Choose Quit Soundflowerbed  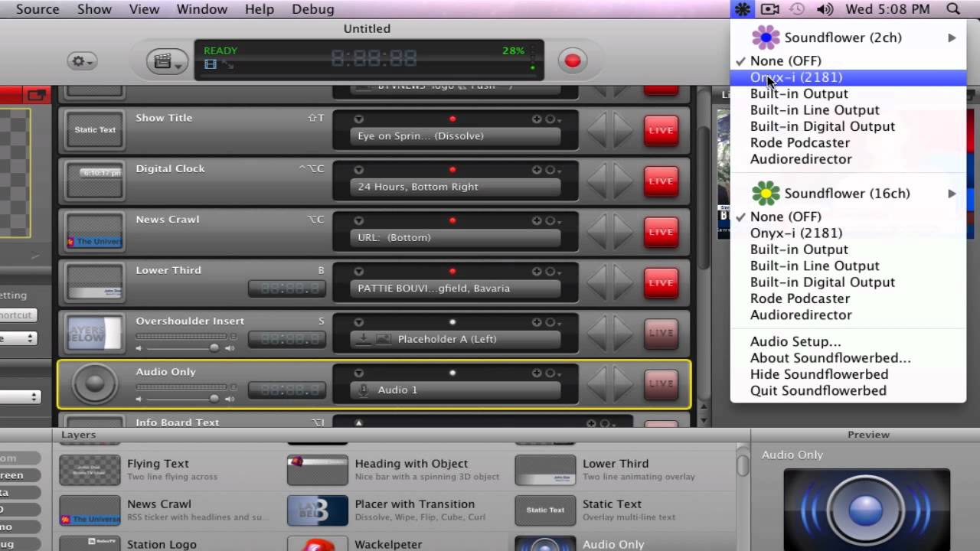848,390
